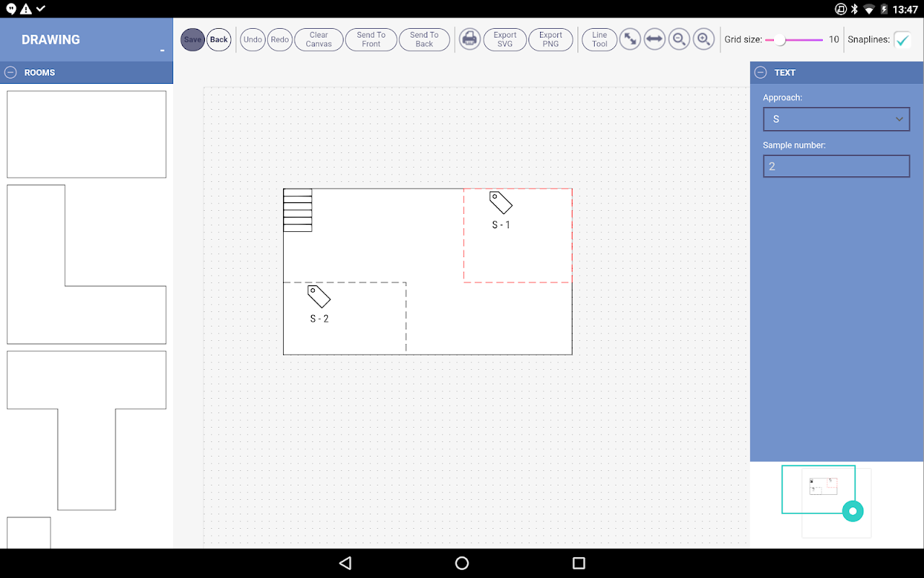This screenshot has height=578, width=924.
Task: Undo the last action
Action: [x=253, y=40]
